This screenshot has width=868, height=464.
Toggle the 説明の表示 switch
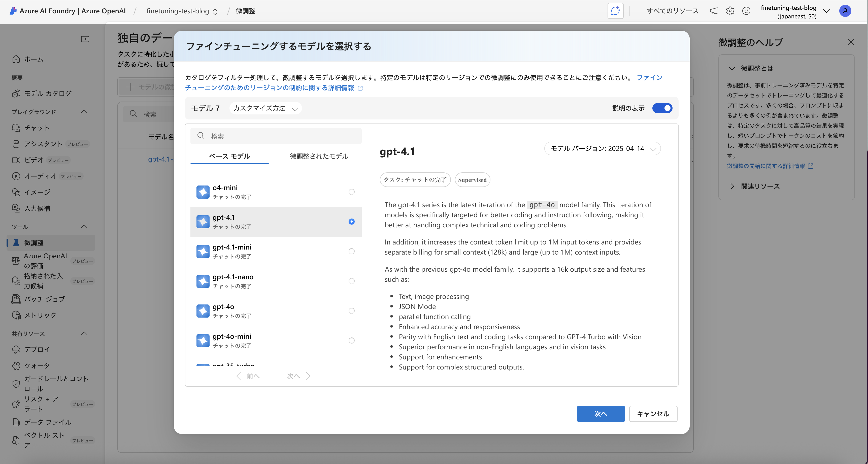click(x=662, y=108)
